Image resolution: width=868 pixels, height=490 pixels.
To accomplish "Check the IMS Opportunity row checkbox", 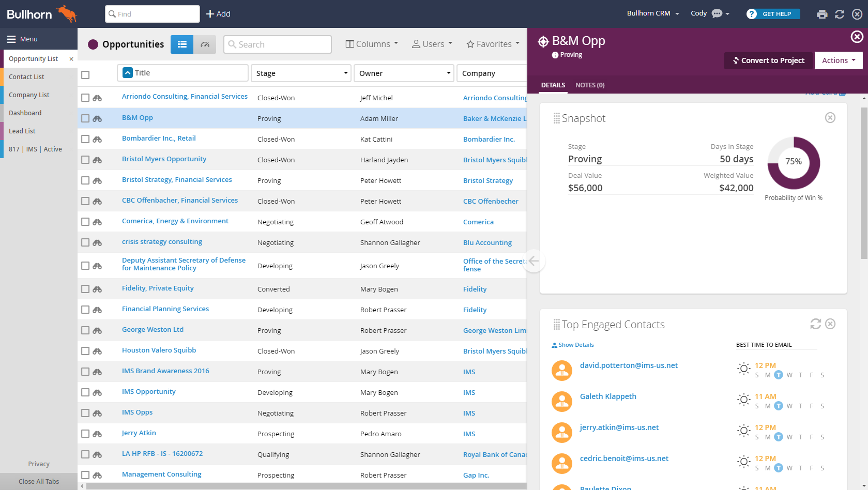I will pyautogui.click(x=85, y=392).
